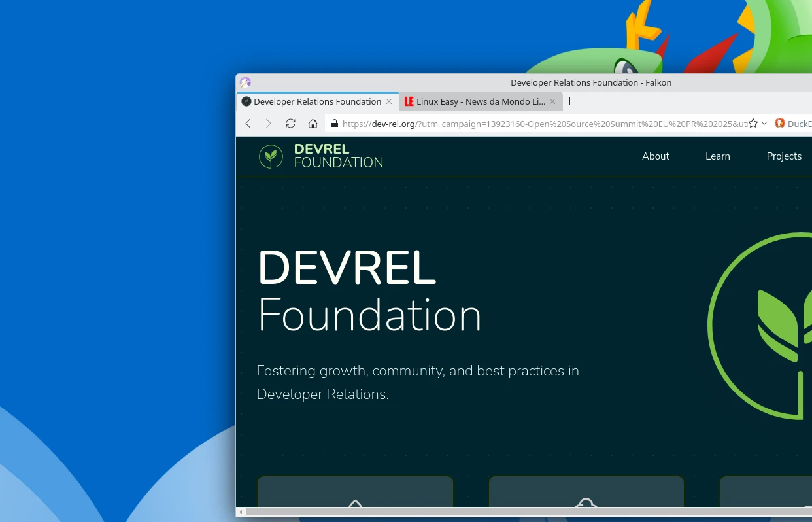Open the Learn page link
This screenshot has width=812, height=522.
[717, 156]
